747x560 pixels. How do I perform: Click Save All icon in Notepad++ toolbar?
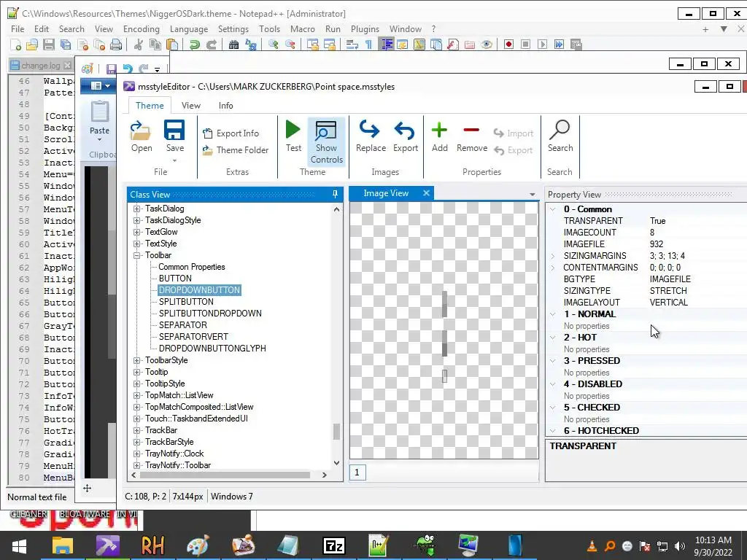click(65, 44)
